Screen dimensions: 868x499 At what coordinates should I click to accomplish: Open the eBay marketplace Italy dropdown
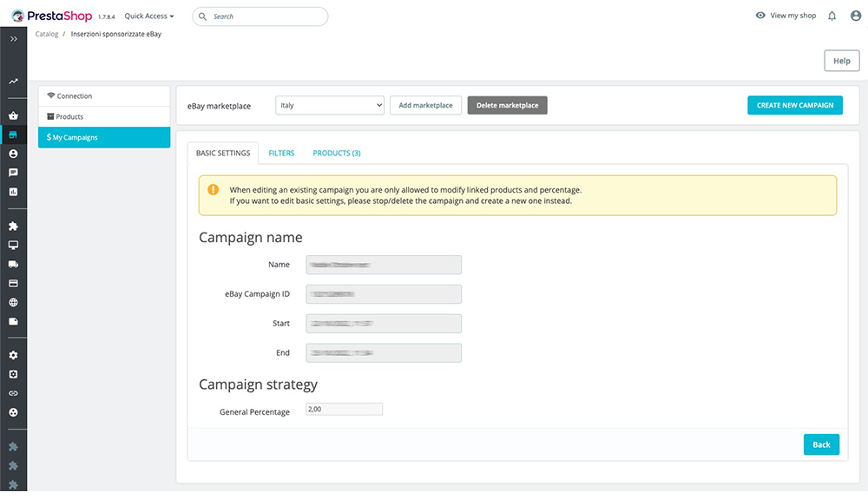point(330,105)
